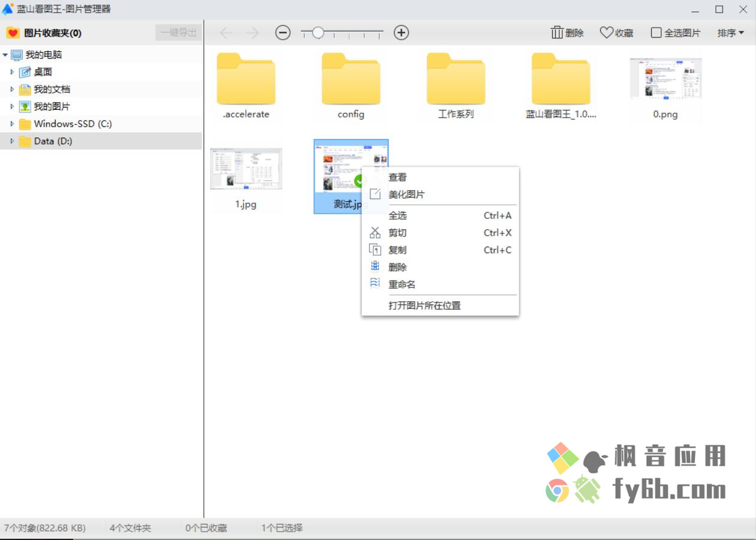The image size is (756, 540).
Task: Click the 我的图片 pictures icon
Action: click(25, 107)
